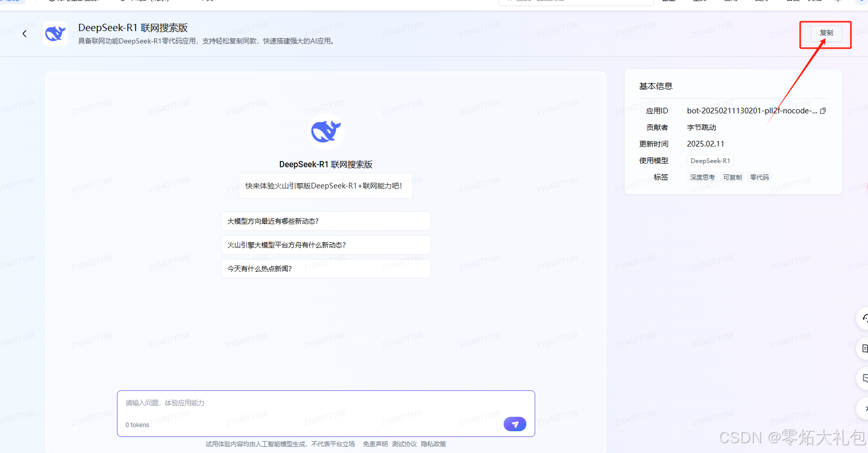The width and height of the screenshot is (868, 453).
Task: Click the centered DeepSeek-R1 联网搜索版 chat title
Action: coord(326,165)
